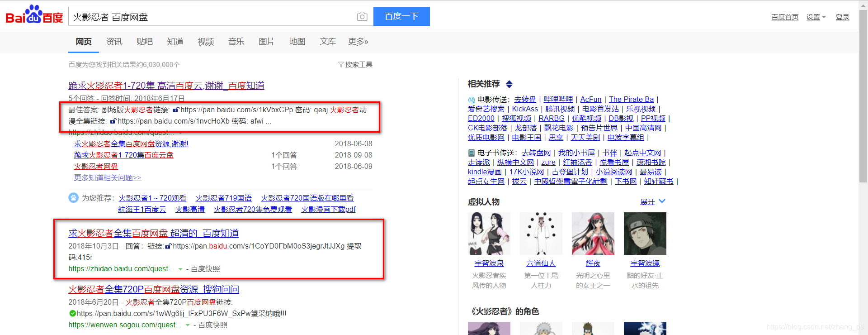868x335 pixels.
Task: Switch to the 视频 tab
Action: pyautogui.click(x=206, y=42)
